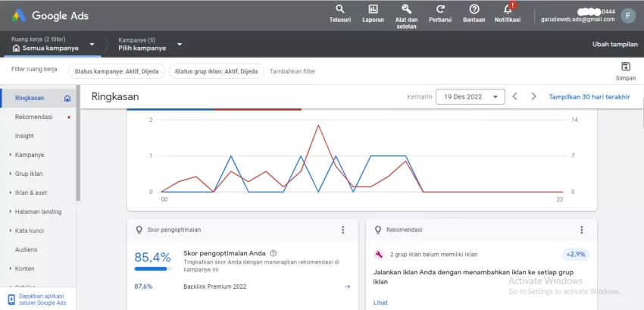The width and height of the screenshot is (644, 310).
Task: Open Telusuri search tool
Action: click(340, 9)
